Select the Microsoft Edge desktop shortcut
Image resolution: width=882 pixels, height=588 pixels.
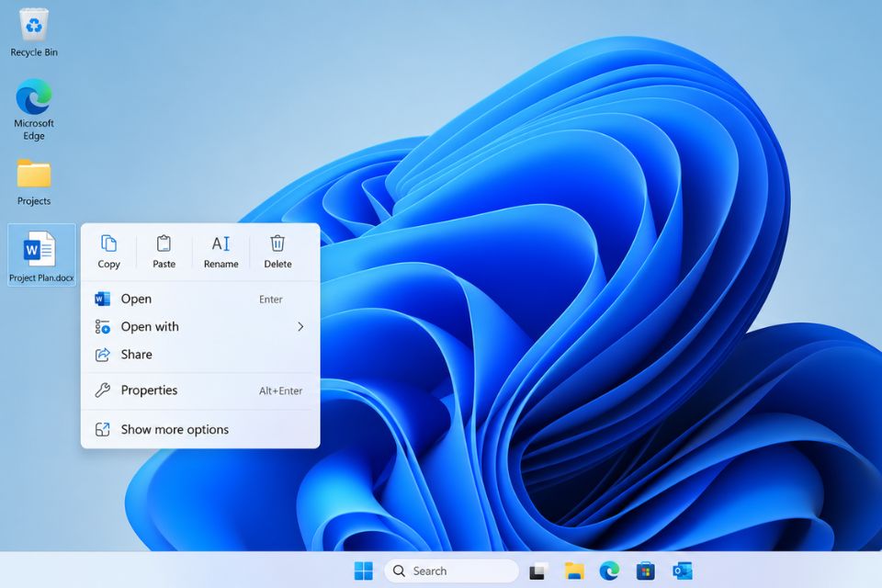coord(34,109)
